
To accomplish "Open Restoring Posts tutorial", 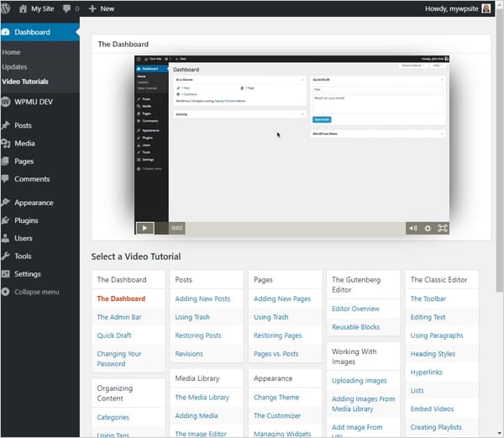I will pyautogui.click(x=198, y=335).
